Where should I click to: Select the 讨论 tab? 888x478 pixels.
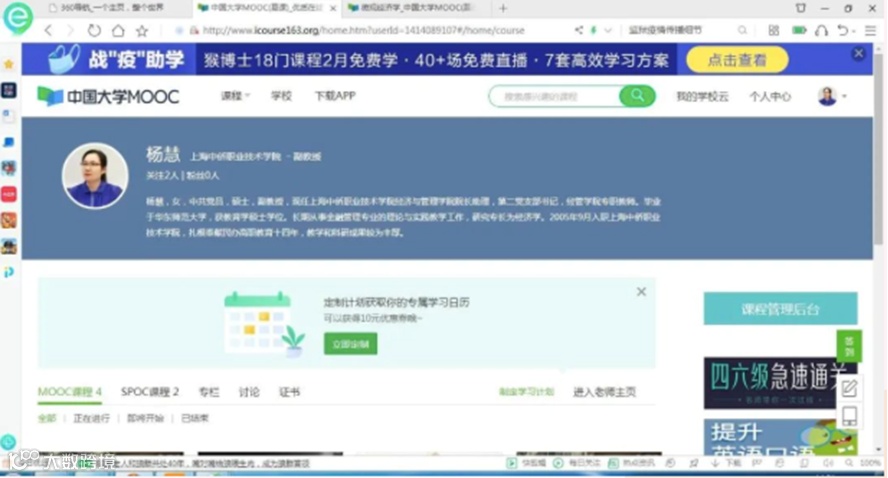click(249, 392)
